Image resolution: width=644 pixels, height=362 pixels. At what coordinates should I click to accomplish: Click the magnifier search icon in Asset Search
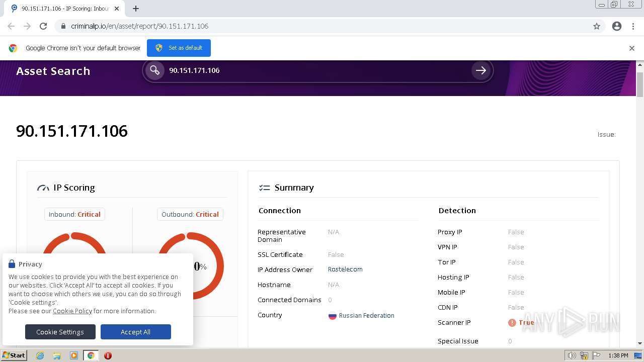pos(155,70)
